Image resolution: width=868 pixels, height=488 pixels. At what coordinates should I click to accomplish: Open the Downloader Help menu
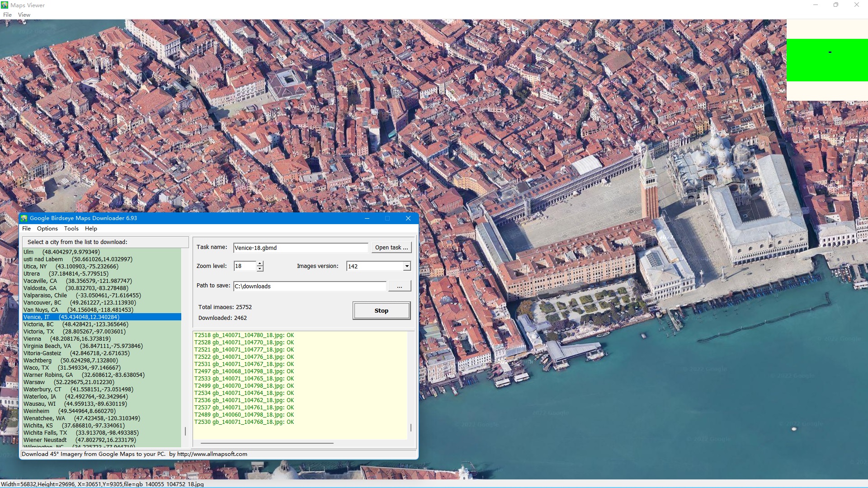(x=91, y=229)
